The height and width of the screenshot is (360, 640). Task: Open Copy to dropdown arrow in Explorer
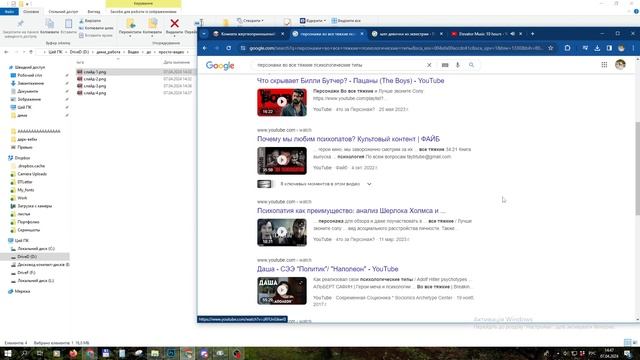(152, 36)
